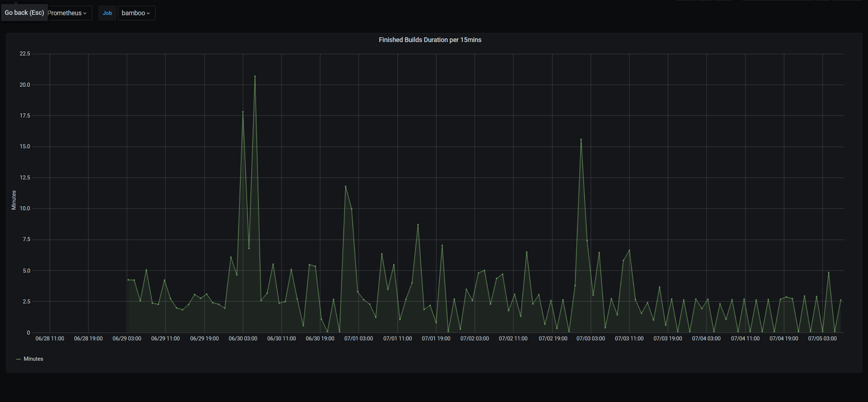
Task: Click the last data point at graph right edge
Action: click(840, 300)
